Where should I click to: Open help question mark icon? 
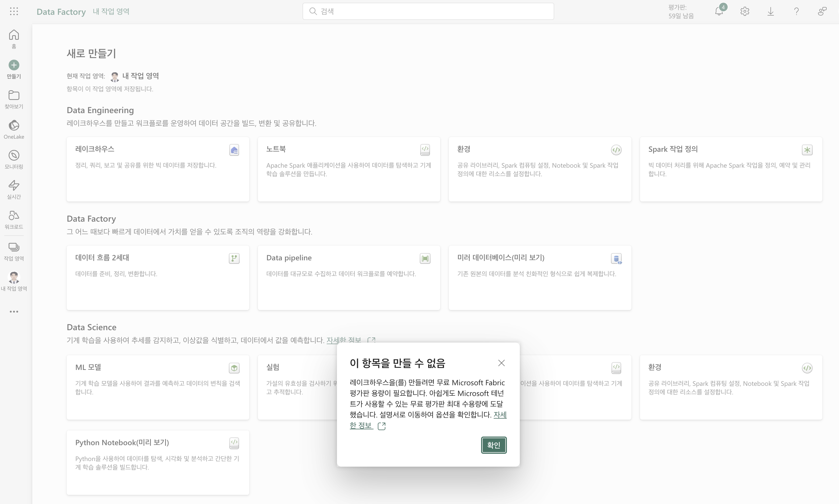point(797,12)
